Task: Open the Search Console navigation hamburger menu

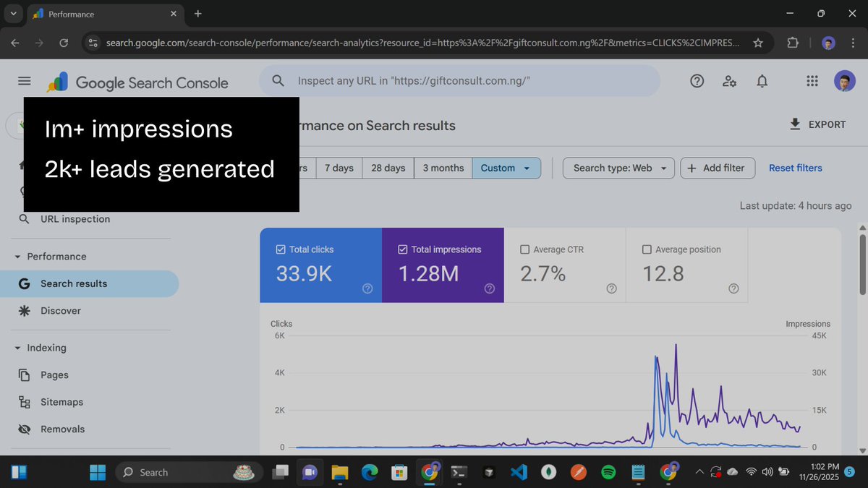Action: click(x=24, y=81)
